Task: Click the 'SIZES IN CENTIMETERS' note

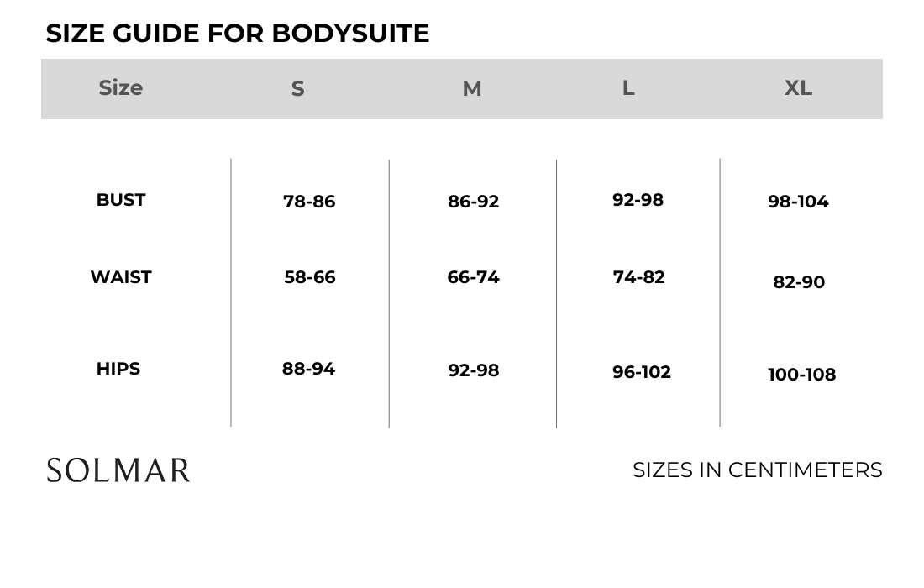Action: pos(758,470)
